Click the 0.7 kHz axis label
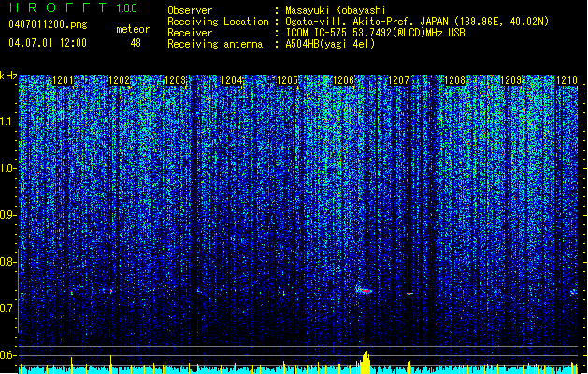Viewport: 588px width, 374px height. (x=7, y=309)
